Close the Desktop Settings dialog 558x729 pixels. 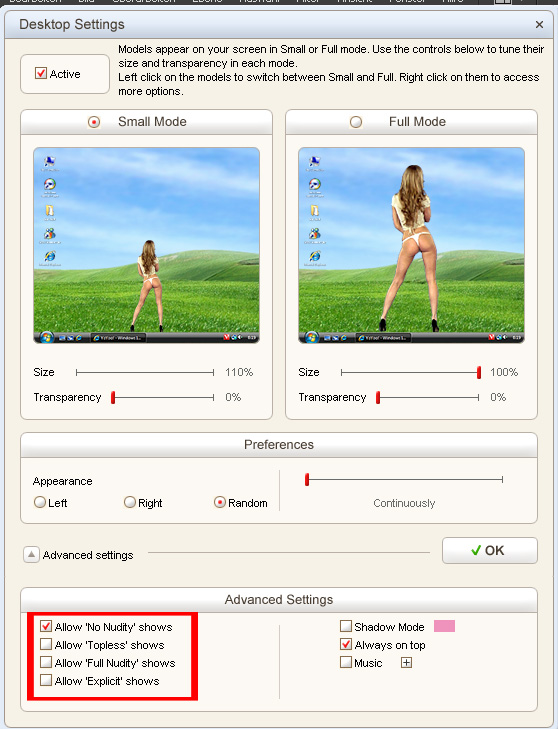(x=539, y=24)
